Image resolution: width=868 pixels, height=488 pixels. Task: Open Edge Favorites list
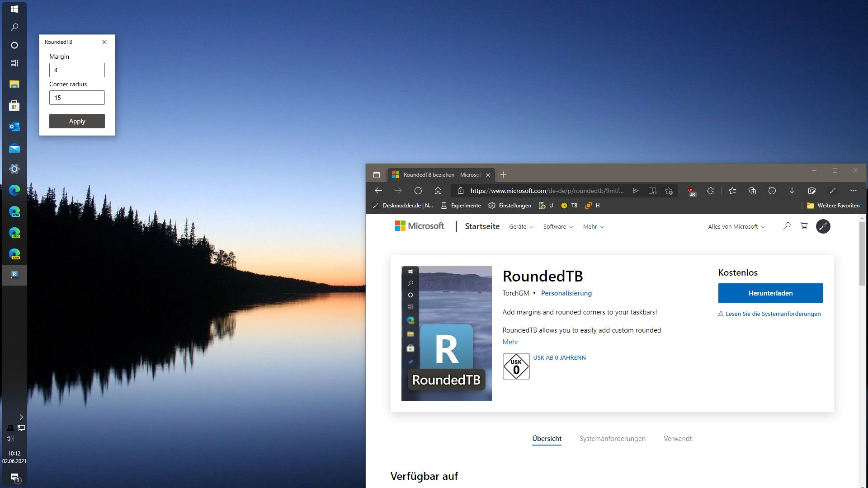[x=732, y=191]
